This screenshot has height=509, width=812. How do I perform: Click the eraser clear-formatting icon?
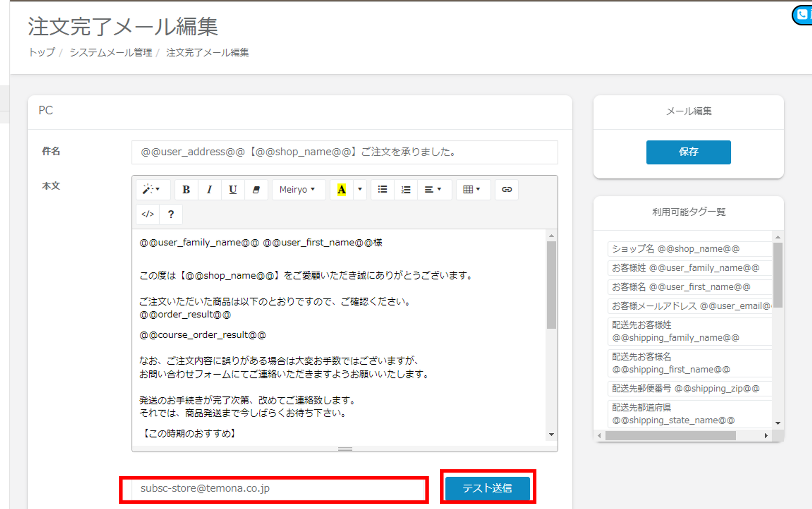[256, 189]
